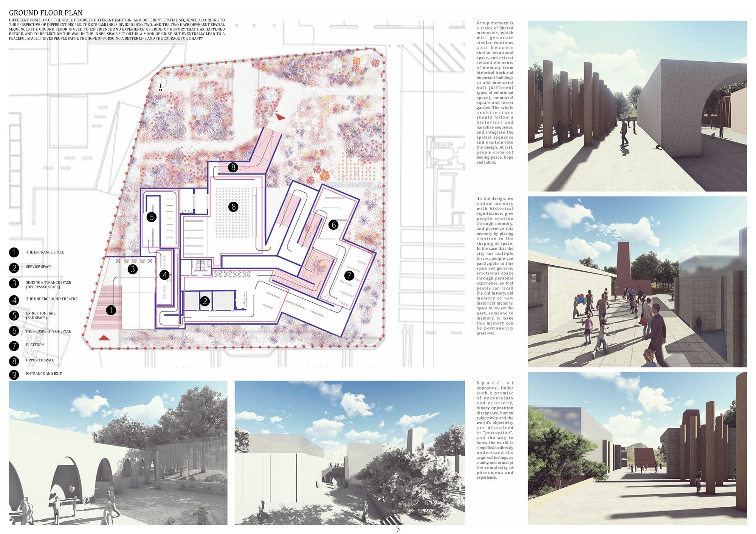Image resolution: width=756 pixels, height=534 pixels.
Task: Click the page number 5 at the bottom
Action: pyautogui.click(x=398, y=529)
